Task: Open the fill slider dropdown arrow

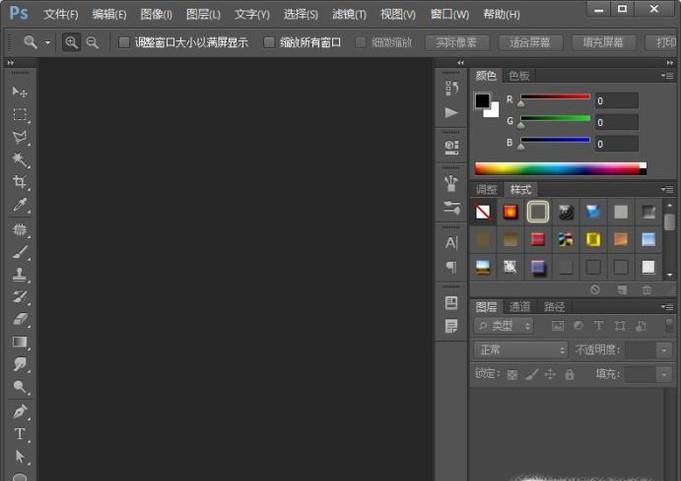Action: coord(664,374)
